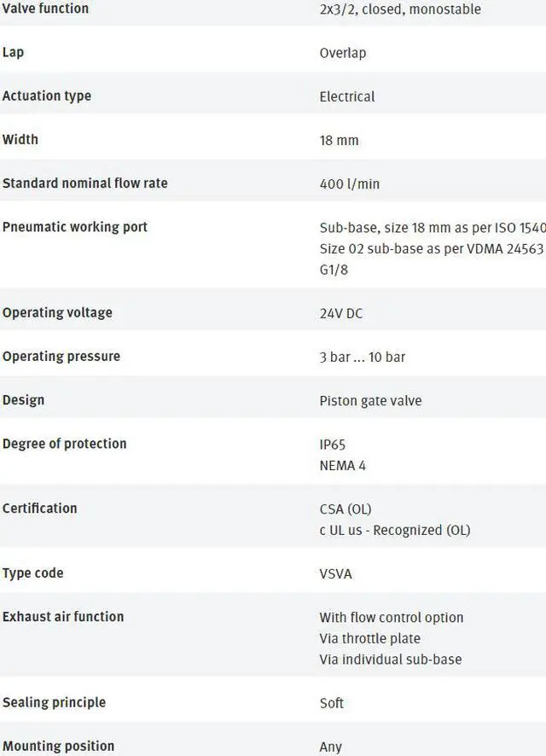Select the 'IP65' protection rating
This screenshot has width=546, height=756.
click(x=332, y=445)
